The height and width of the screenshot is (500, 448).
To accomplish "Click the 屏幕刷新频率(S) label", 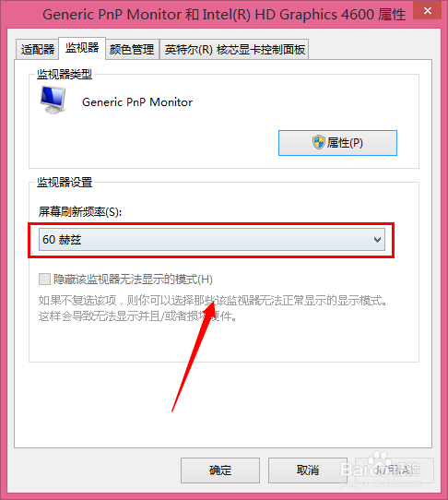I will 80,212.
